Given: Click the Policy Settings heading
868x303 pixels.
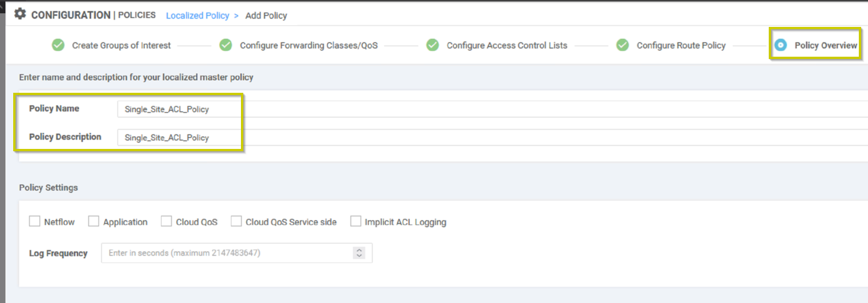Looking at the screenshot, I should click(48, 187).
